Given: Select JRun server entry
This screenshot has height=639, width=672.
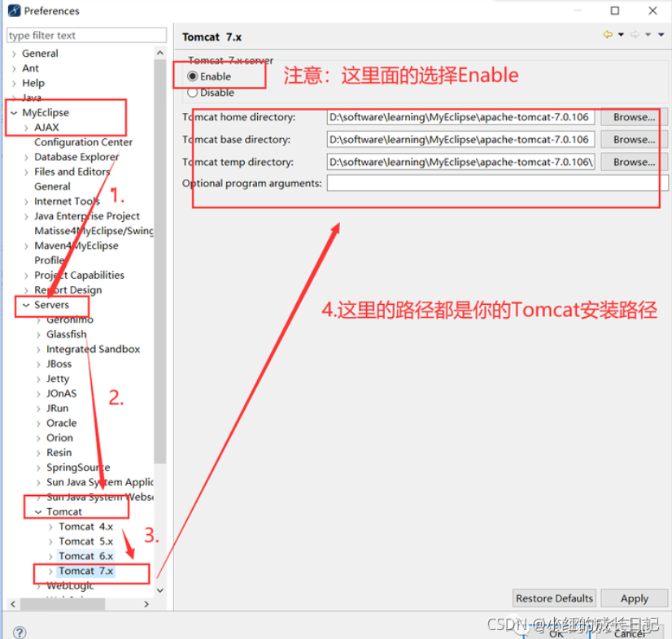Looking at the screenshot, I should [x=58, y=408].
